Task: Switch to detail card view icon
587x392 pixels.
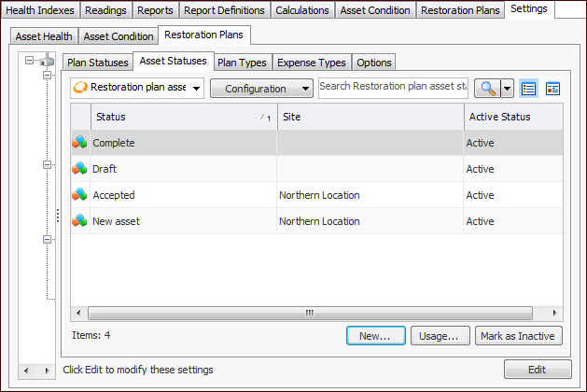Action: click(x=552, y=89)
